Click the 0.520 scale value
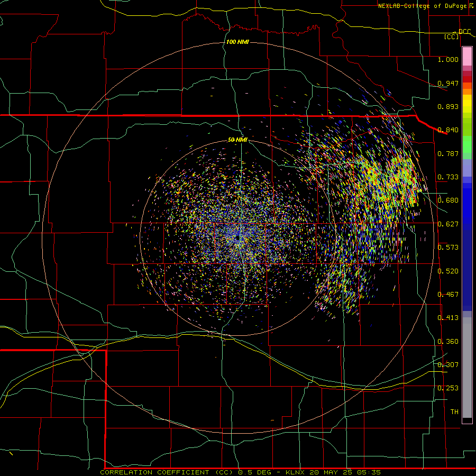476x476 pixels. 448,271
